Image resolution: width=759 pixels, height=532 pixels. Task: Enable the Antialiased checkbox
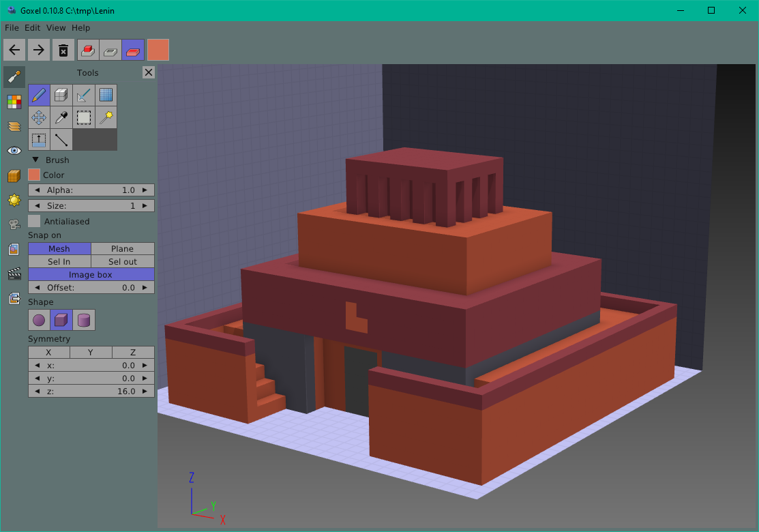(34, 221)
